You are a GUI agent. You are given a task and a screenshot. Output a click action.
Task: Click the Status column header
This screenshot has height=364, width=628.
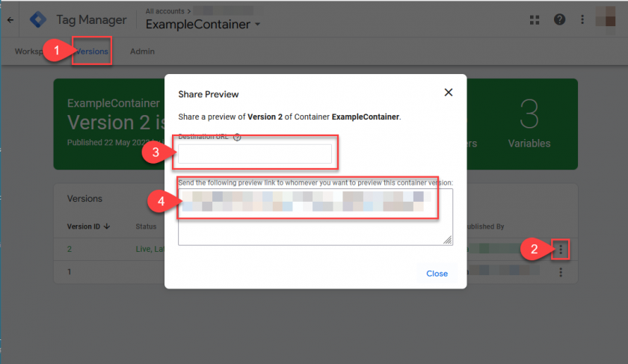pos(146,226)
